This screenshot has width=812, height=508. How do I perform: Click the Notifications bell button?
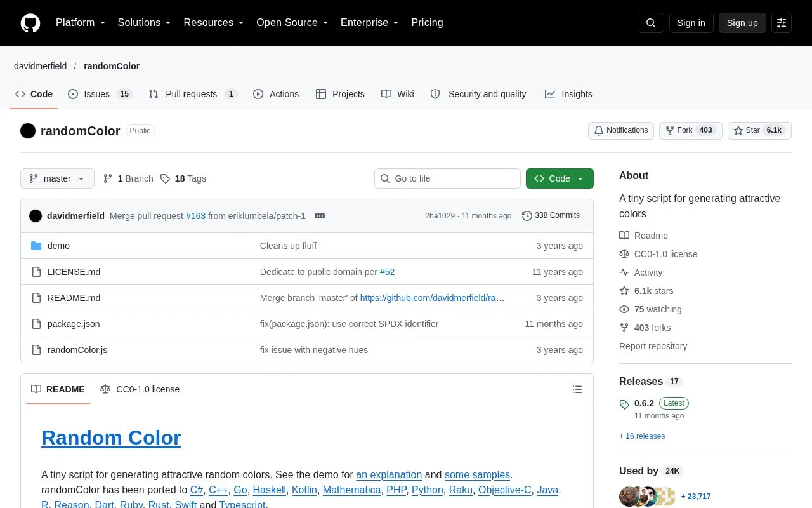click(x=621, y=130)
